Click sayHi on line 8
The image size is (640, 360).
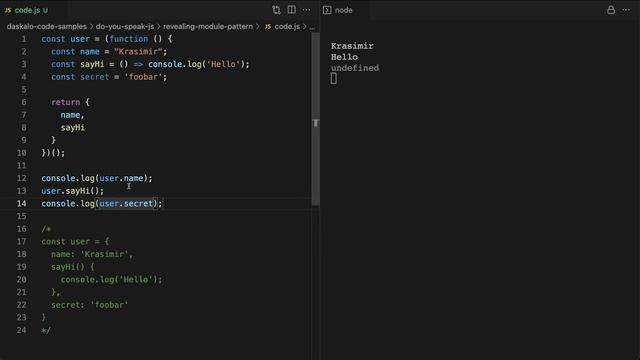73,127
